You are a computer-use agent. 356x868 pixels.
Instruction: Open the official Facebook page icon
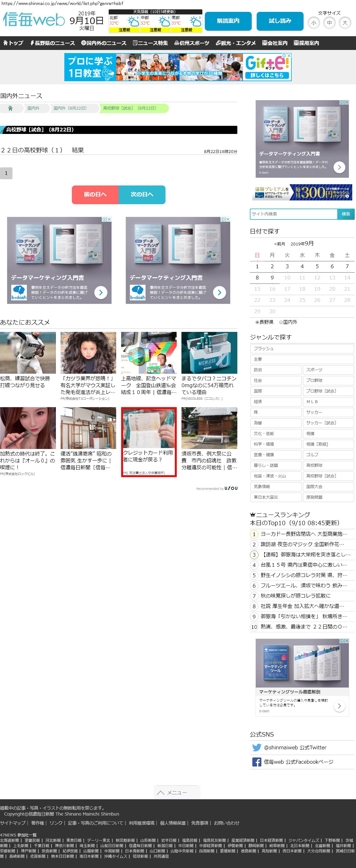pos(257,762)
